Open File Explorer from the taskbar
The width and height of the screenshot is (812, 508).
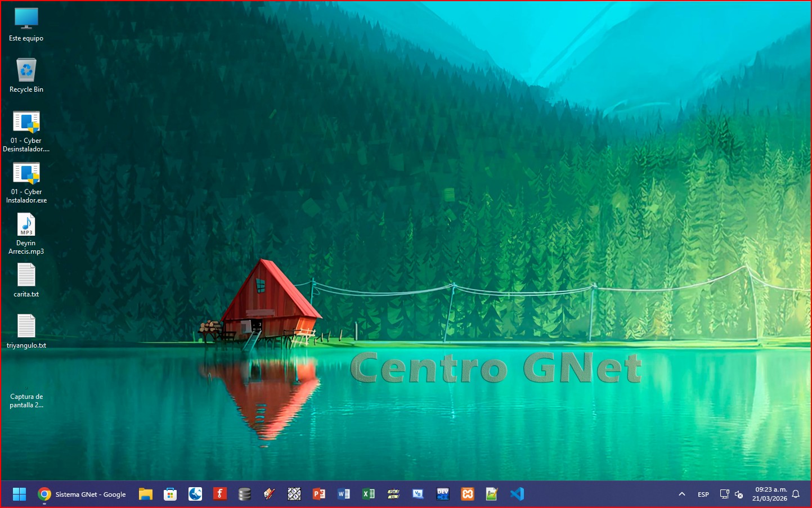coord(146,494)
